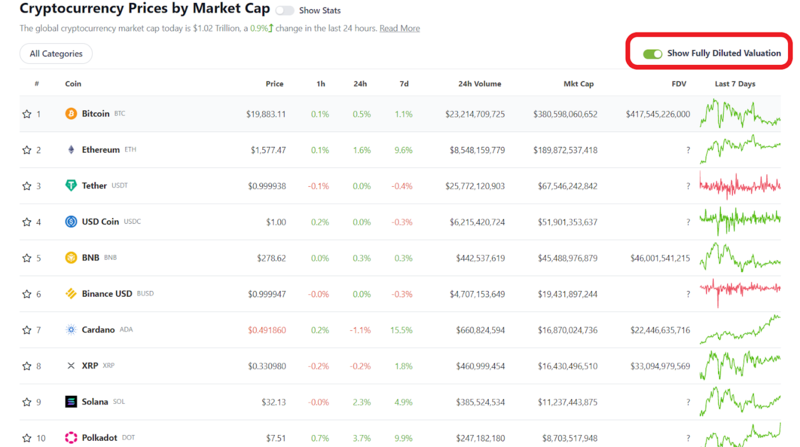800x447 pixels.
Task: Sort table by 7d change column
Action: (x=404, y=84)
